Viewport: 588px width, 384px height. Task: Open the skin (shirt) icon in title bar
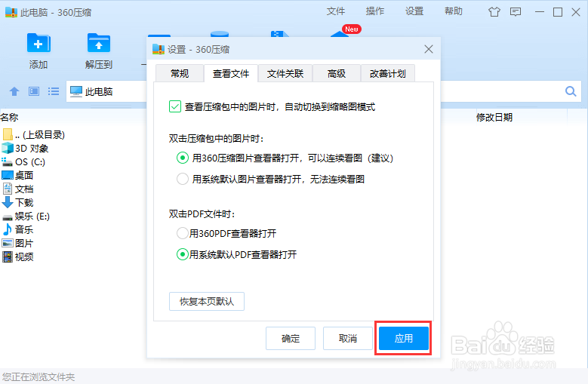pyautogui.click(x=494, y=12)
